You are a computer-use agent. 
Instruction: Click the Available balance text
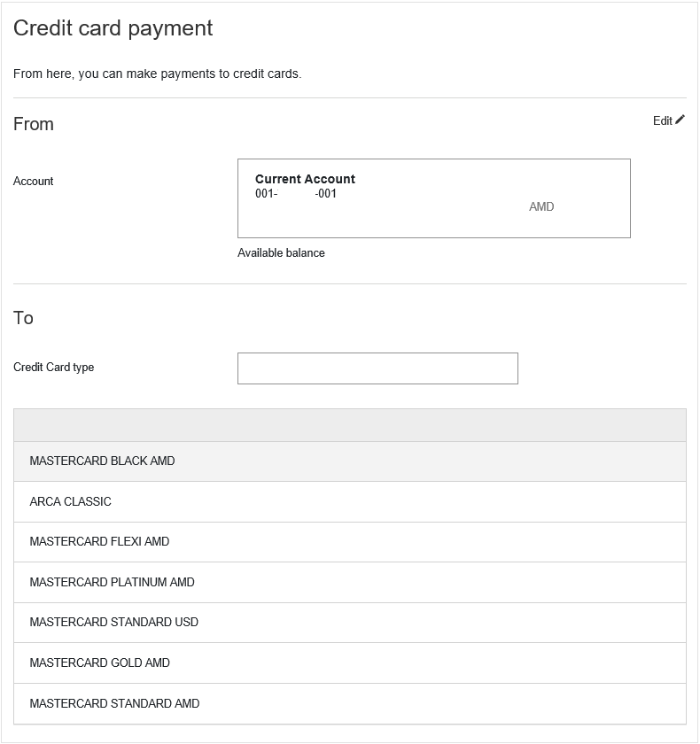(281, 253)
